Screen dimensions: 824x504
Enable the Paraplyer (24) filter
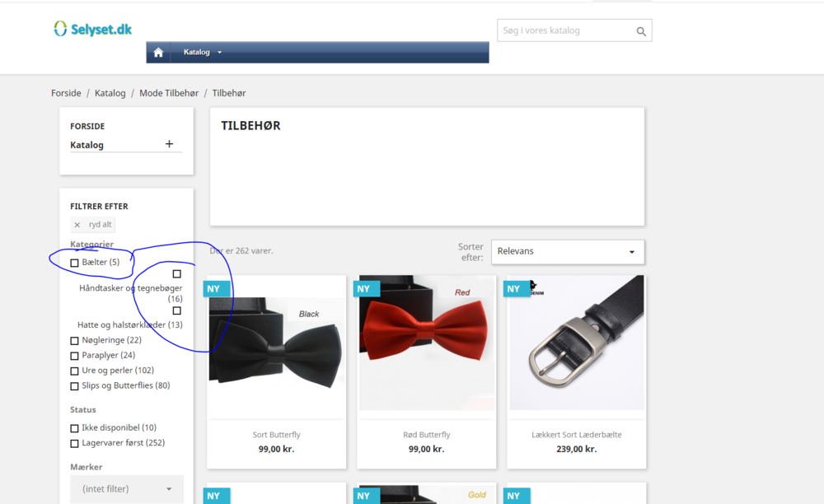(x=74, y=355)
